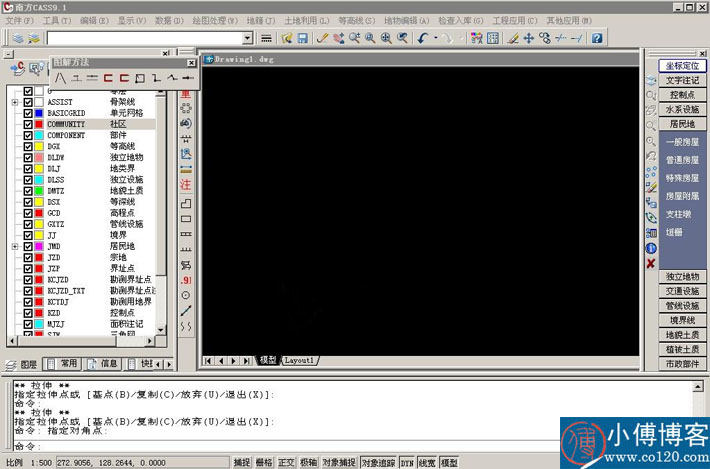The height and width of the screenshot is (469, 710).
Task: Uncheck the BASICGRID layer checkbox
Action: coord(28,113)
